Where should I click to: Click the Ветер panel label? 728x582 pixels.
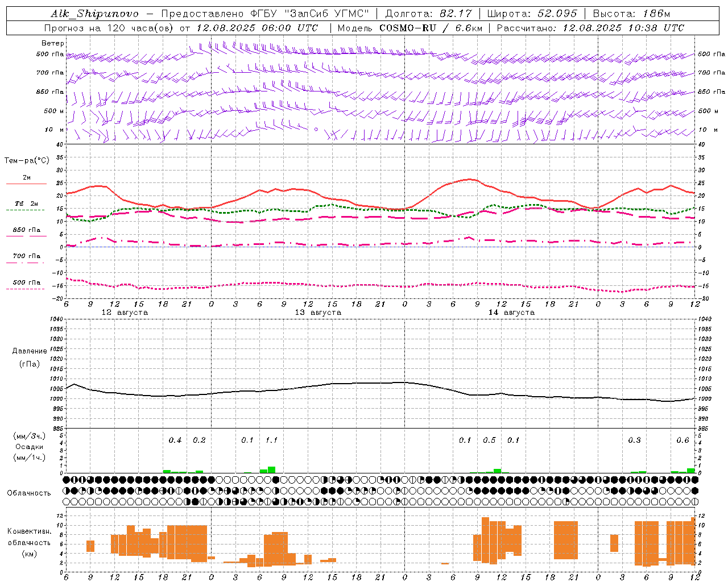[x=53, y=43]
